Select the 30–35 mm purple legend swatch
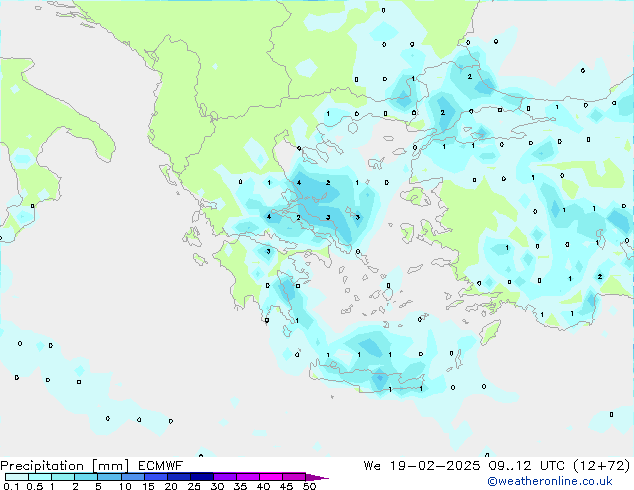Image resolution: width=634 pixels, height=490 pixels. pos(224,477)
